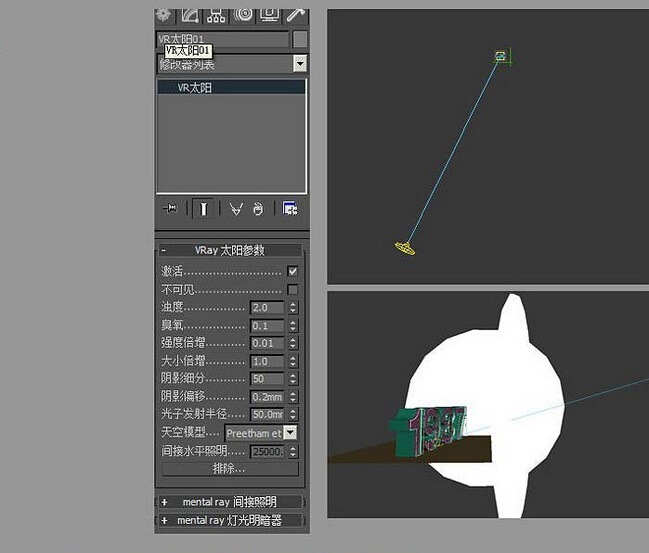Screen dimensions: 649x553
Task: Open the Hierarchy panel tab
Action: pos(216,16)
